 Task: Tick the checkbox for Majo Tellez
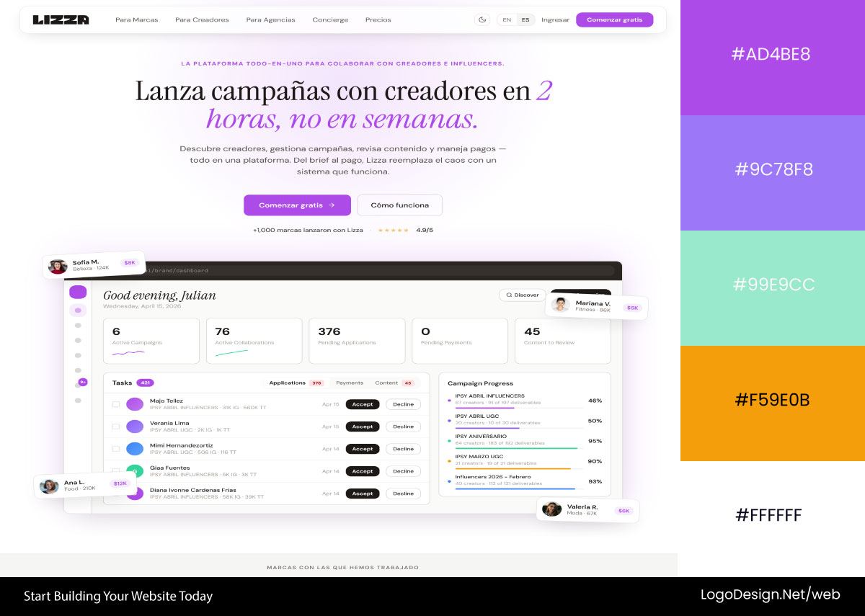[x=116, y=404]
